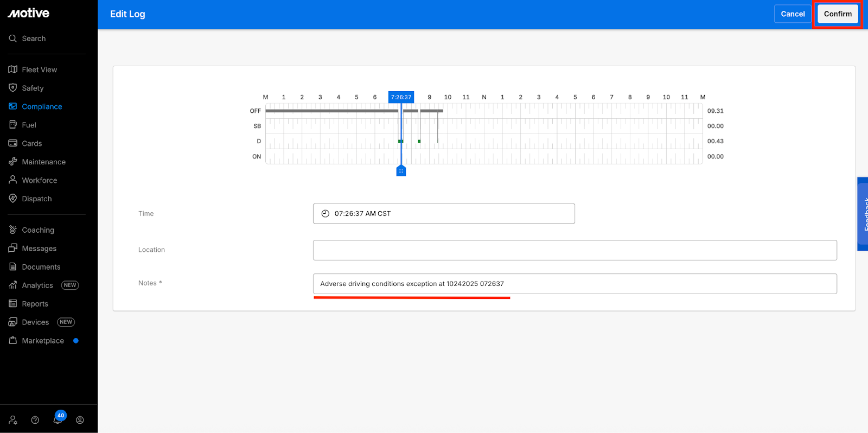The width and height of the screenshot is (868, 433).
Task: Open the Coaching page
Action: click(x=37, y=230)
